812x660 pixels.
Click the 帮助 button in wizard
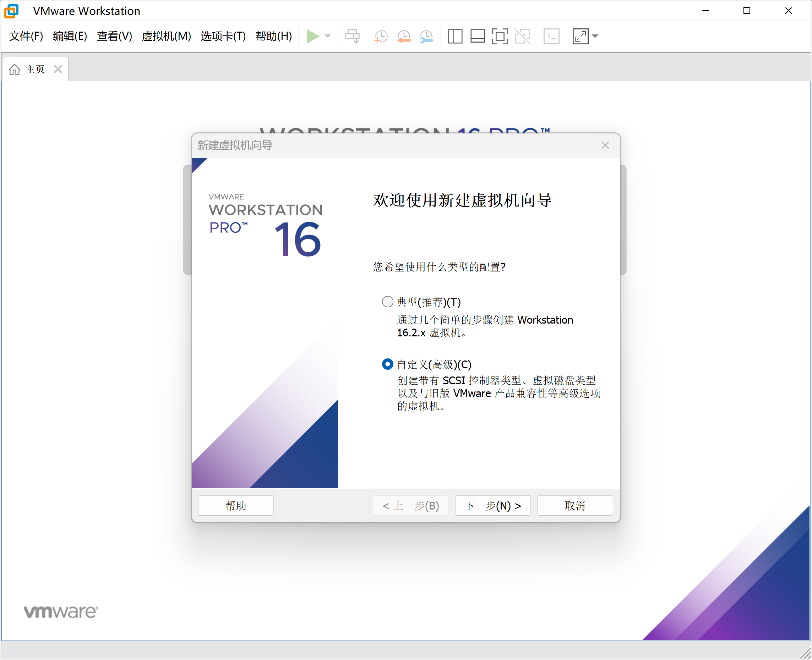[x=236, y=505]
